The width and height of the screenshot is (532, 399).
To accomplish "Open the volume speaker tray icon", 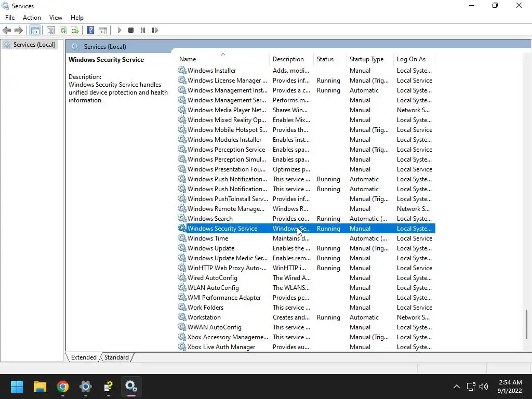I will pyautogui.click(x=484, y=387).
